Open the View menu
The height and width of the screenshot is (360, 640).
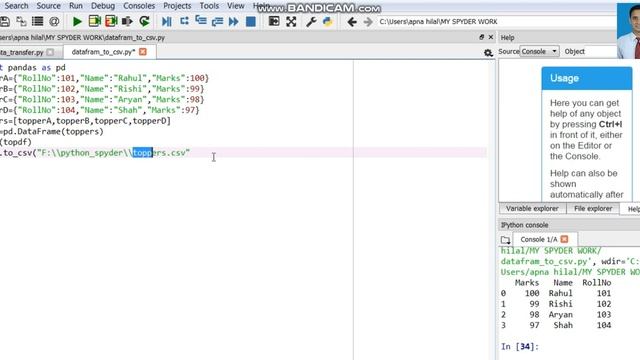tap(236, 6)
